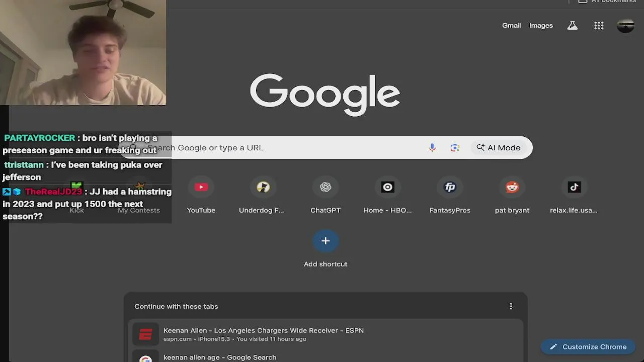Click the streamer webcam feed
The image size is (644, 362).
tap(83, 52)
